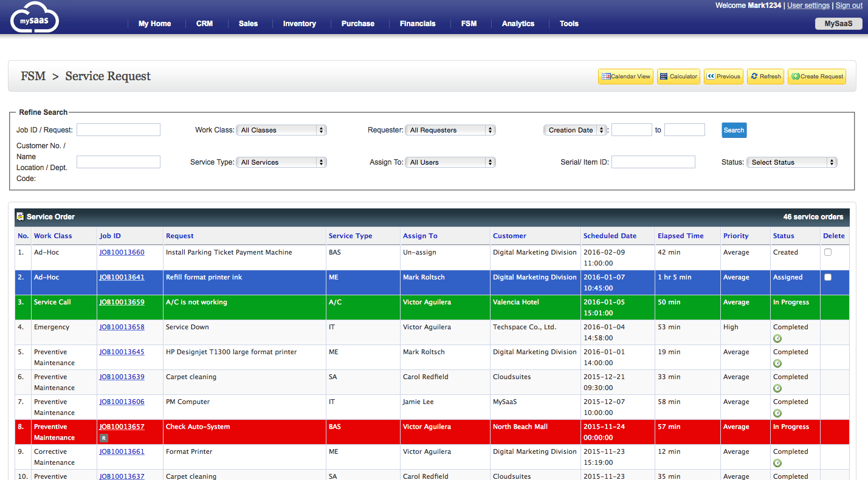This screenshot has width=868, height=480.
Task: Expand the Assign To users dropdown
Action: [450, 162]
